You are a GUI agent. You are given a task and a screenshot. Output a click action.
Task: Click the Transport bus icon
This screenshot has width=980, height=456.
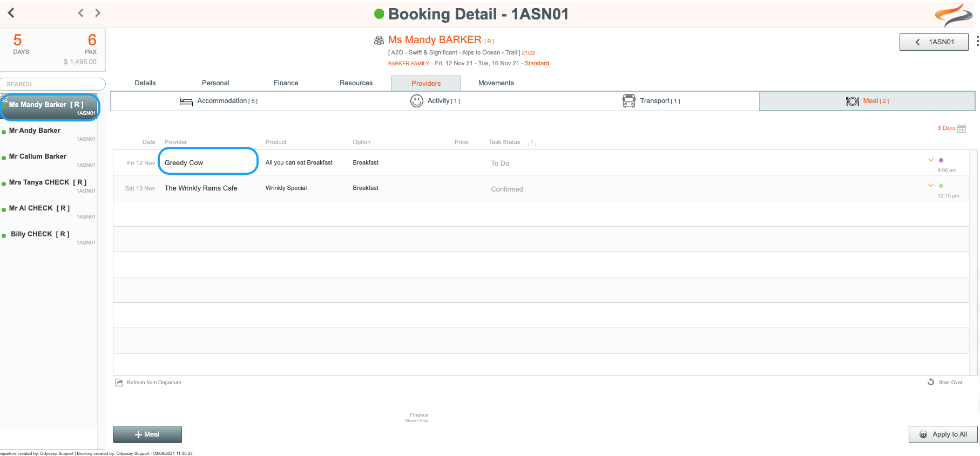(629, 101)
